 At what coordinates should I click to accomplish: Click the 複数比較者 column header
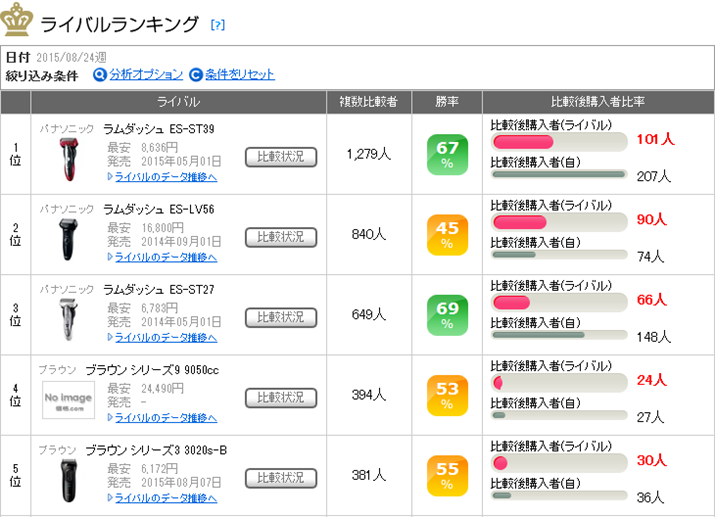tap(369, 102)
